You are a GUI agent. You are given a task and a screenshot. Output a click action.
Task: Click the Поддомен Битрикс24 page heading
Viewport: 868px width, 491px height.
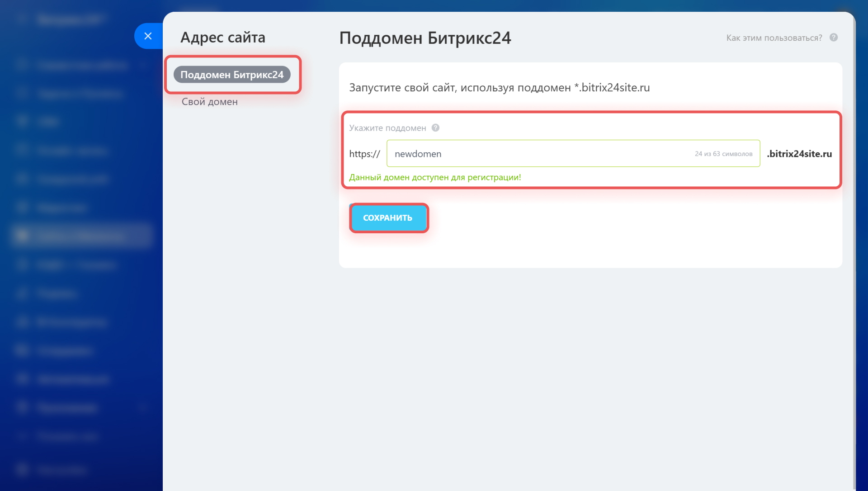pyautogui.click(x=425, y=38)
